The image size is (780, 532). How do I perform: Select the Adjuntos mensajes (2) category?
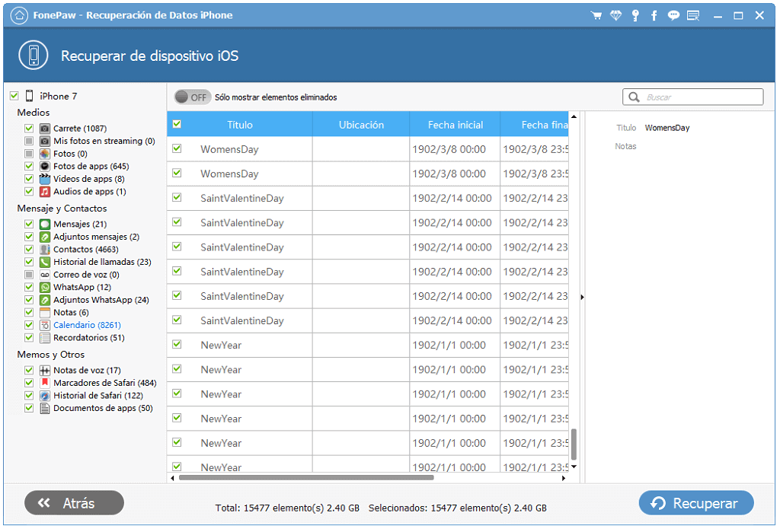tap(97, 237)
